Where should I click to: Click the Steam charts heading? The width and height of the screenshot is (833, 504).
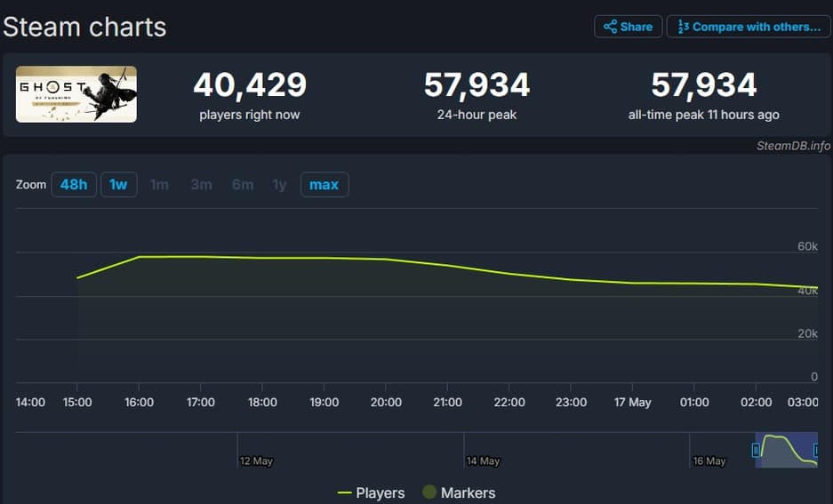(x=84, y=27)
